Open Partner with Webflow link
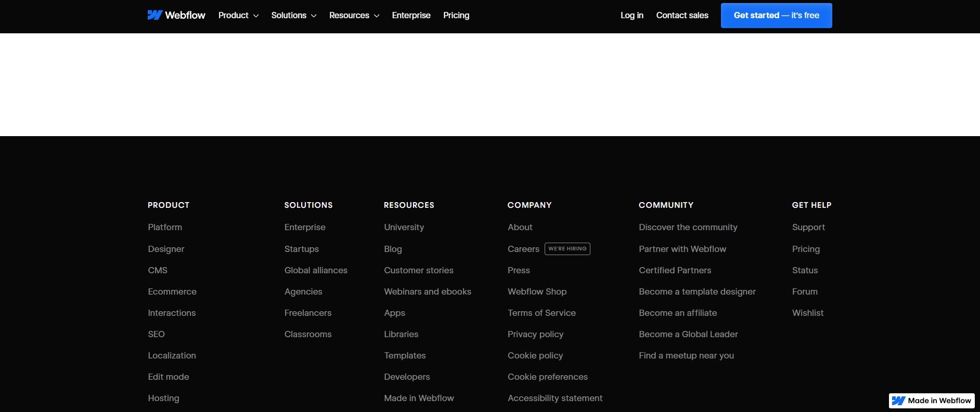The height and width of the screenshot is (412, 980). coord(682,249)
